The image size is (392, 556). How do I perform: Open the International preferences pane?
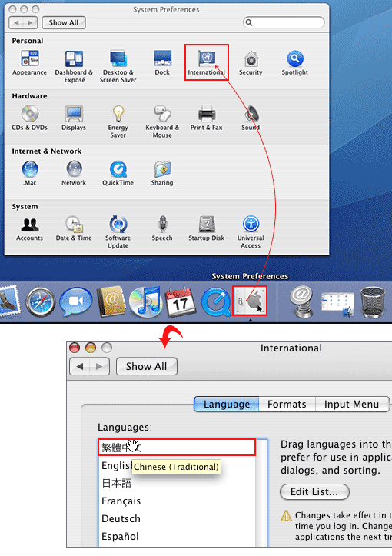(206, 62)
